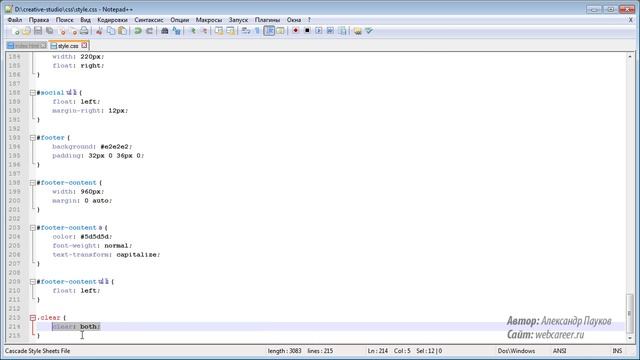The width and height of the screenshot is (640, 360).
Task: Stop macro recording with black square
Action: [x=307, y=31]
